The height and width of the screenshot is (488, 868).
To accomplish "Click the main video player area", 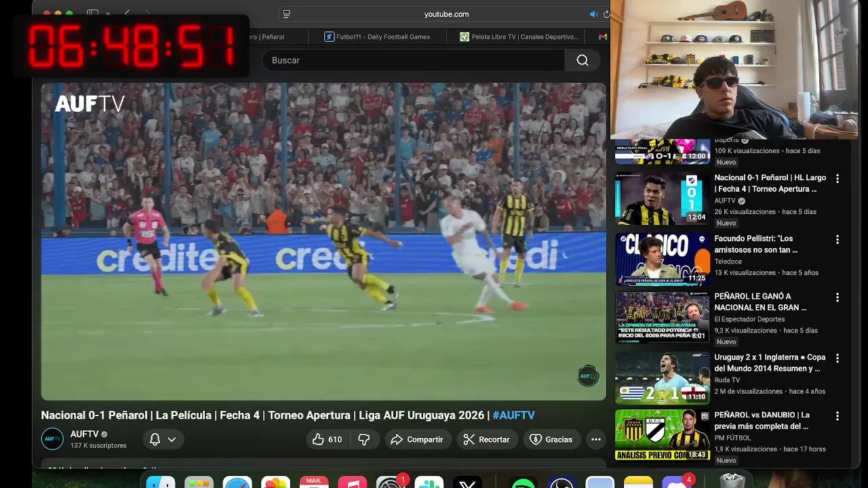I will click(323, 241).
